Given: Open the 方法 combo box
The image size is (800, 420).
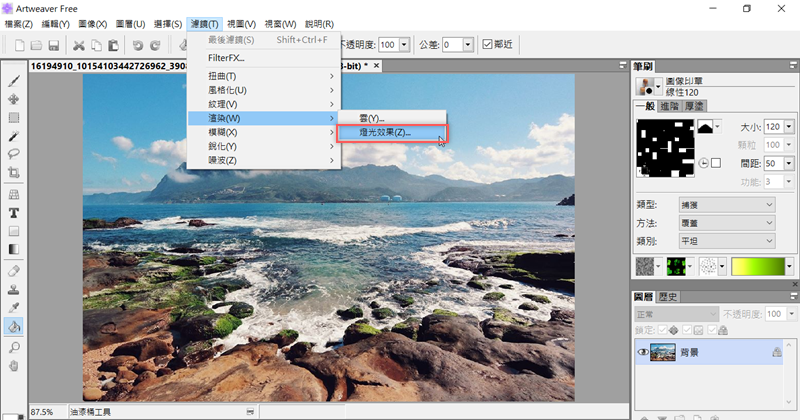Looking at the screenshot, I should pyautogui.click(x=727, y=223).
